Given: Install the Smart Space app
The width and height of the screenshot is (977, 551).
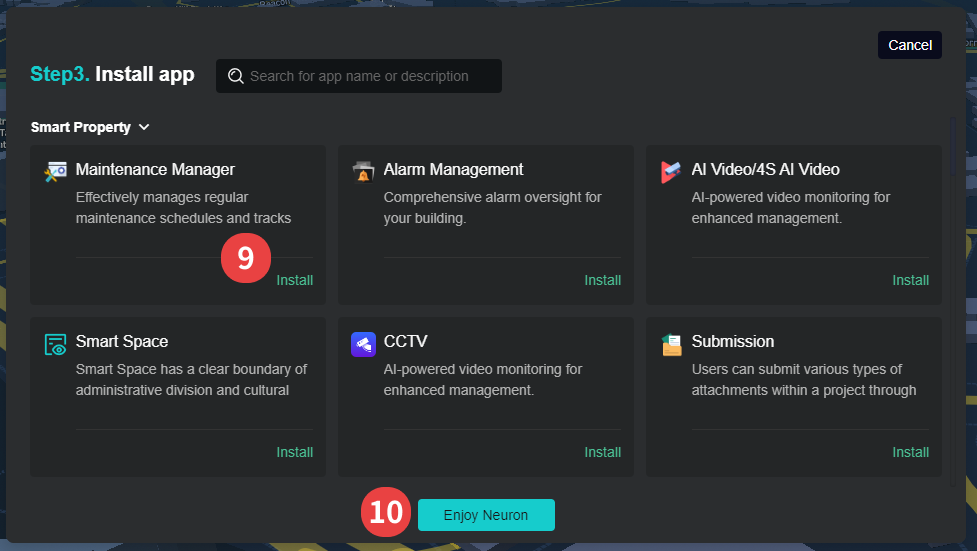Looking at the screenshot, I should pyautogui.click(x=294, y=453).
